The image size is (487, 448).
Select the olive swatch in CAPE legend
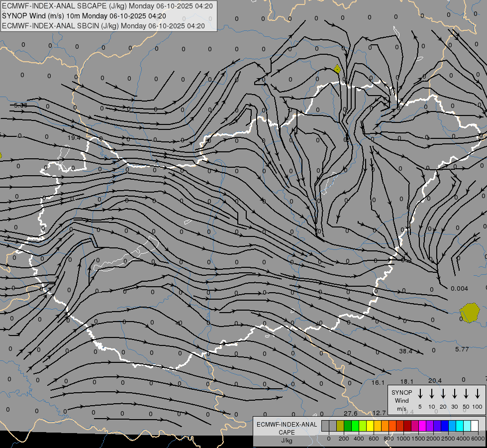point(340,426)
